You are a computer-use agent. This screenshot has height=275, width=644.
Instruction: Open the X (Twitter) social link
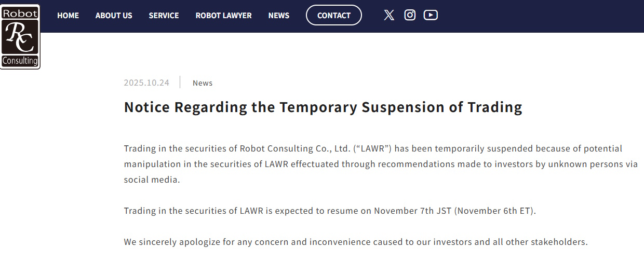[389, 15]
